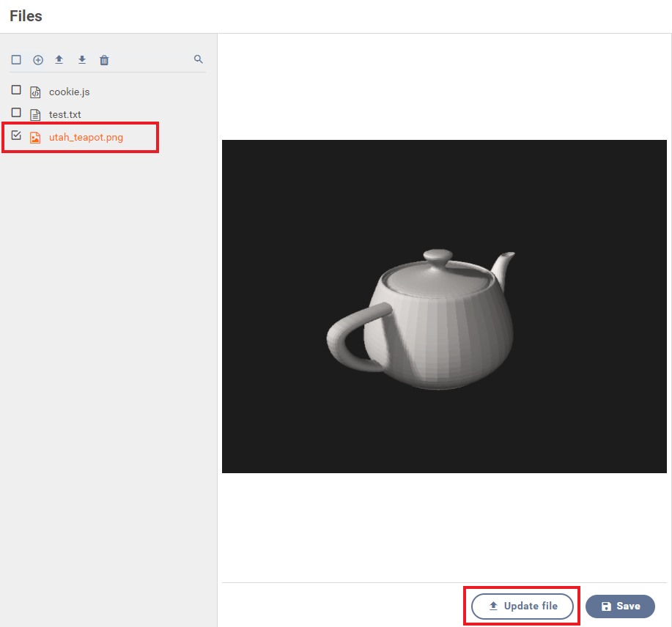Click the code file icon beside cookie.js

point(35,92)
